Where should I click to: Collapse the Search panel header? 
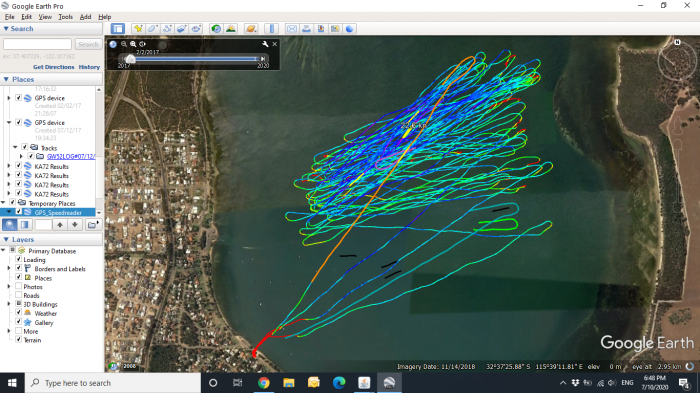click(x=6, y=29)
